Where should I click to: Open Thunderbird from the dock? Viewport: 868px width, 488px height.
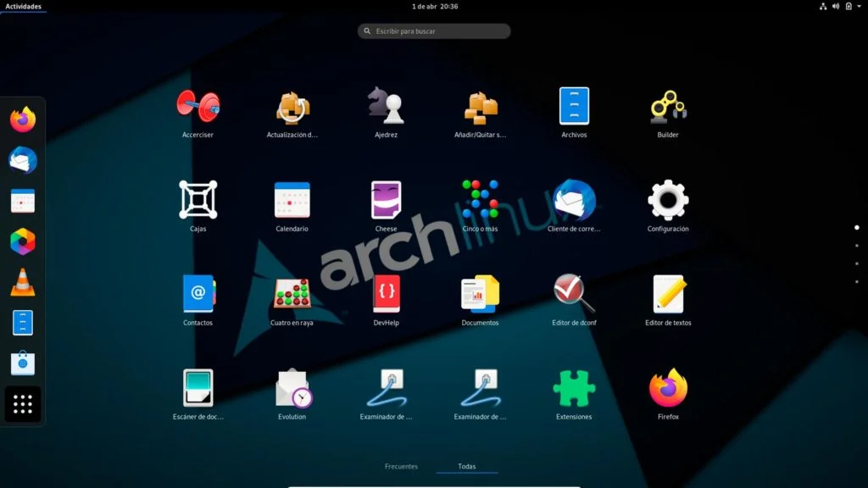(x=23, y=160)
